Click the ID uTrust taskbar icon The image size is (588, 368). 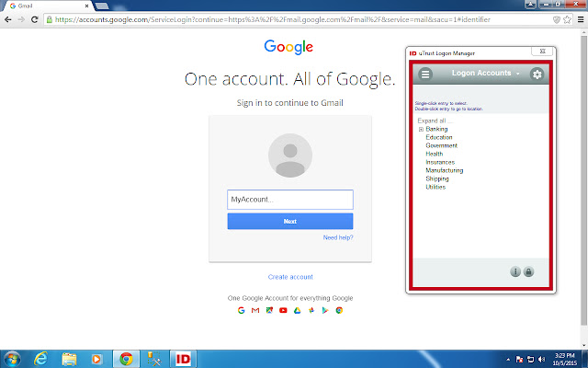(183, 359)
